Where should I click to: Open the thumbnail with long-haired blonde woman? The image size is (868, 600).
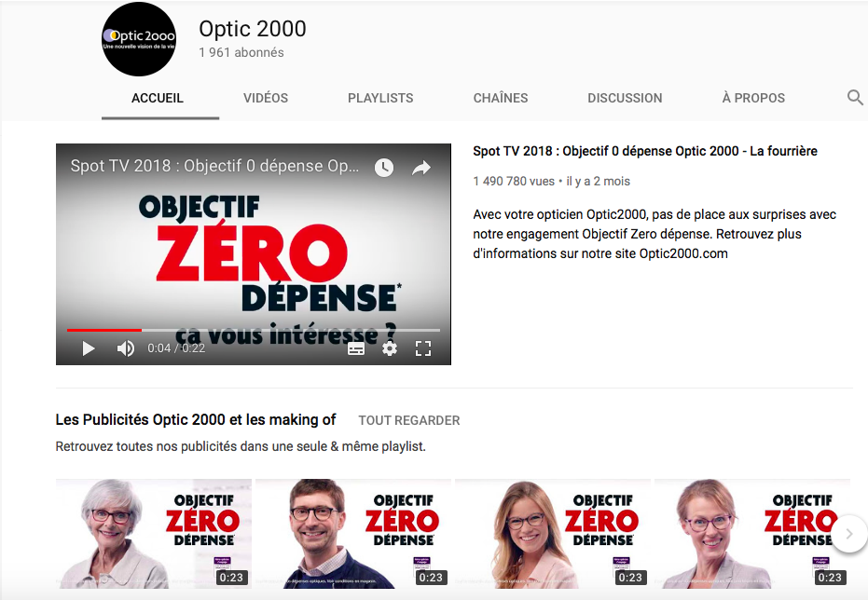pyautogui.click(x=553, y=534)
